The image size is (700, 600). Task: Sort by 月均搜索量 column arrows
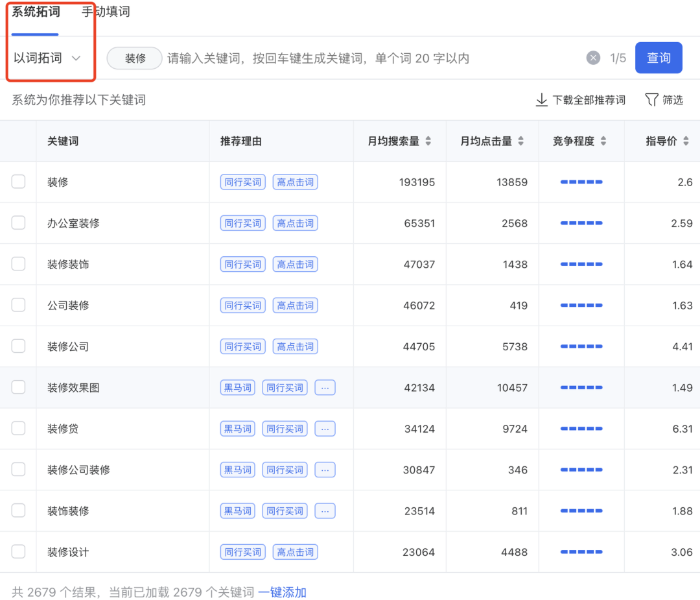click(x=428, y=141)
